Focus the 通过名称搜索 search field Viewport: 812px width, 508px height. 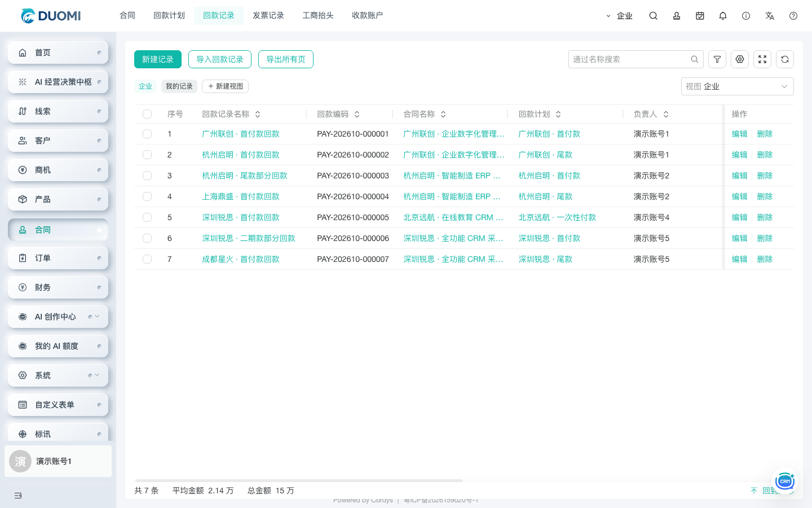[636, 59]
